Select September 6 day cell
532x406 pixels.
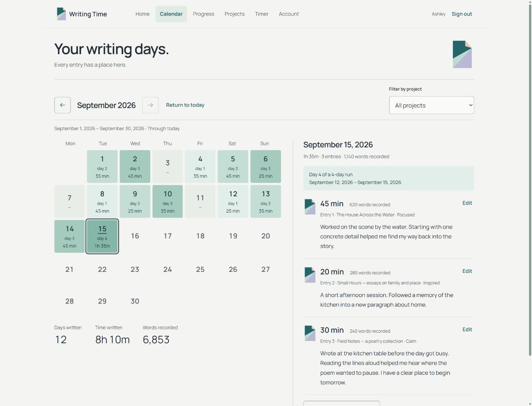point(266,167)
